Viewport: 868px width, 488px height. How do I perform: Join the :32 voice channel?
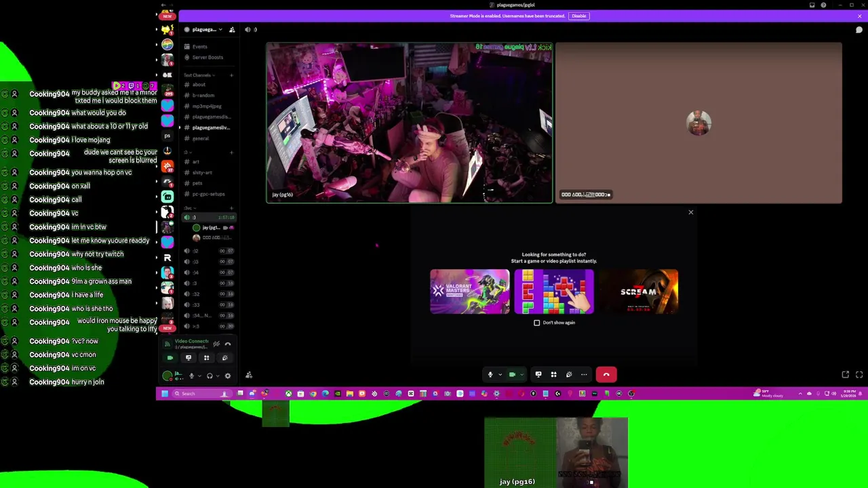click(x=209, y=294)
